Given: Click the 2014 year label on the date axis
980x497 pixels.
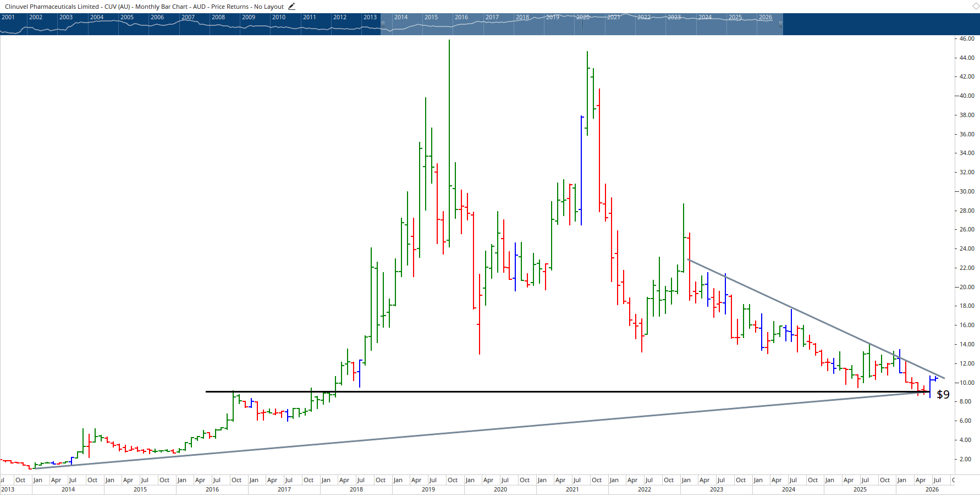Looking at the screenshot, I should tap(68, 489).
